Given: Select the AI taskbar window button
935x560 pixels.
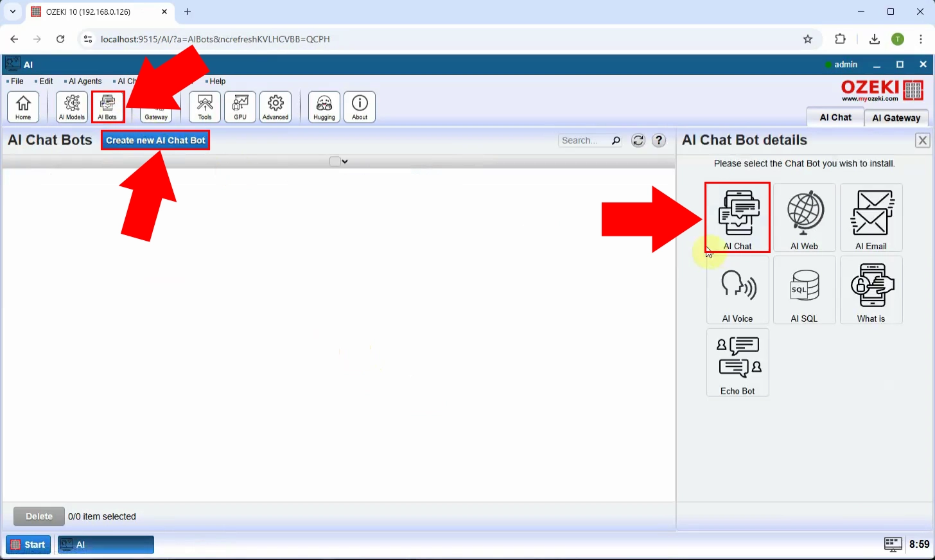Looking at the screenshot, I should [x=105, y=545].
